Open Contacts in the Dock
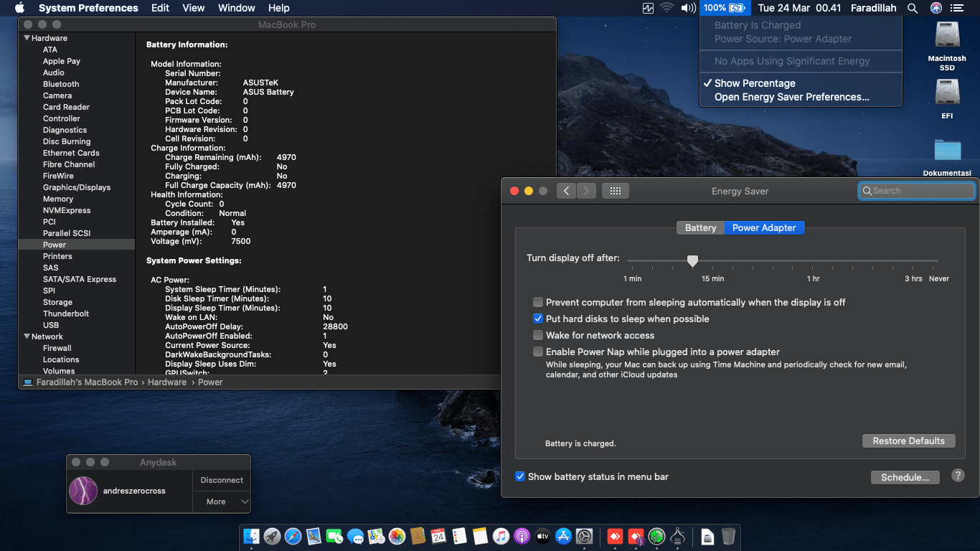This screenshot has height=551, width=980. click(x=418, y=536)
